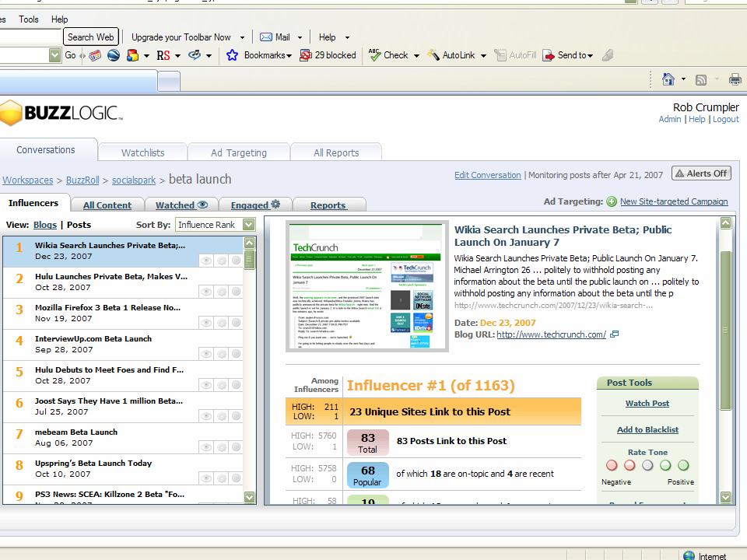Click the BuzzLogic logo
The width and height of the screenshot is (747, 560).
pos(61,114)
